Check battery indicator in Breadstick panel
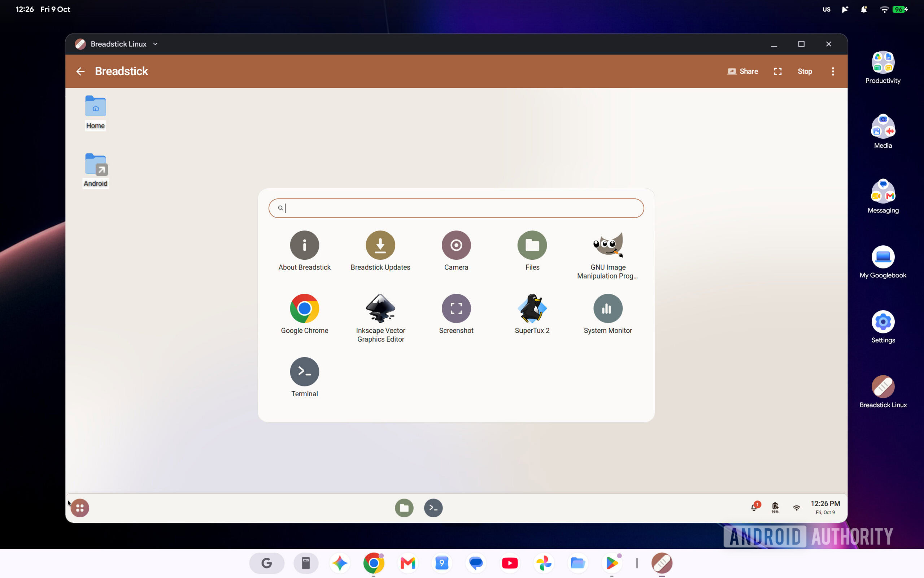This screenshot has height=578, width=924. pyautogui.click(x=775, y=508)
